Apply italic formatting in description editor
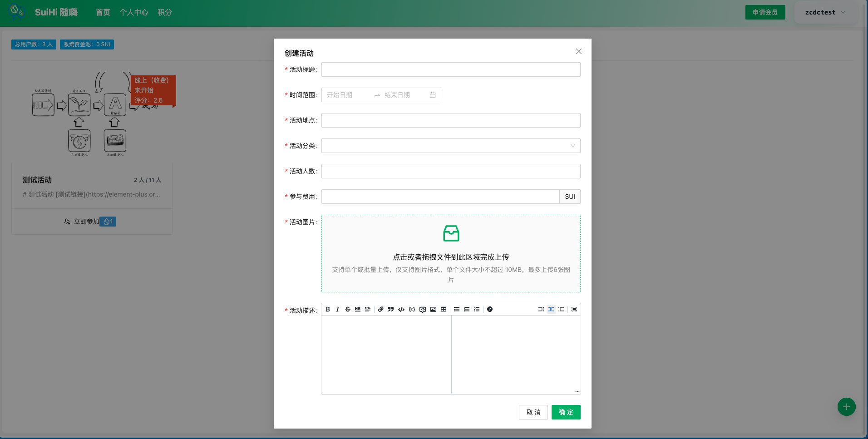The height and width of the screenshot is (439, 868). pyautogui.click(x=338, y=309)
